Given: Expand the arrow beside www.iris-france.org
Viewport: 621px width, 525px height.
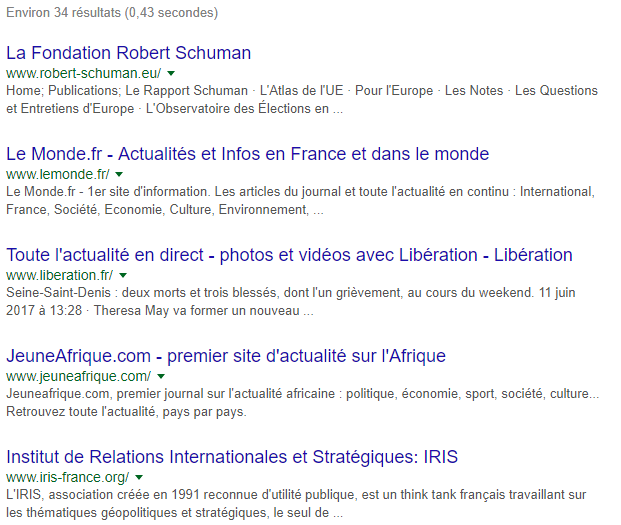Looking at the screenshot, I should [139, 477].
